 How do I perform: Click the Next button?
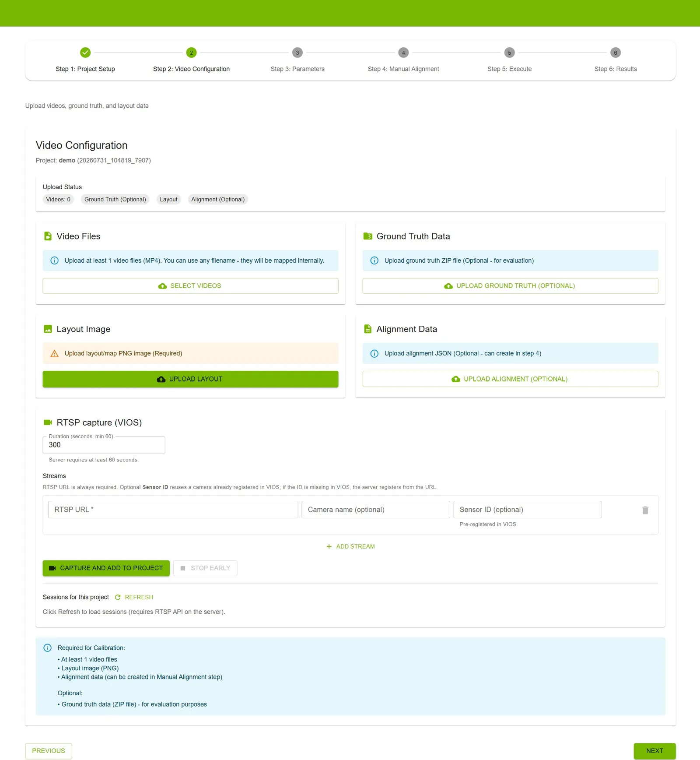[654, 751]
